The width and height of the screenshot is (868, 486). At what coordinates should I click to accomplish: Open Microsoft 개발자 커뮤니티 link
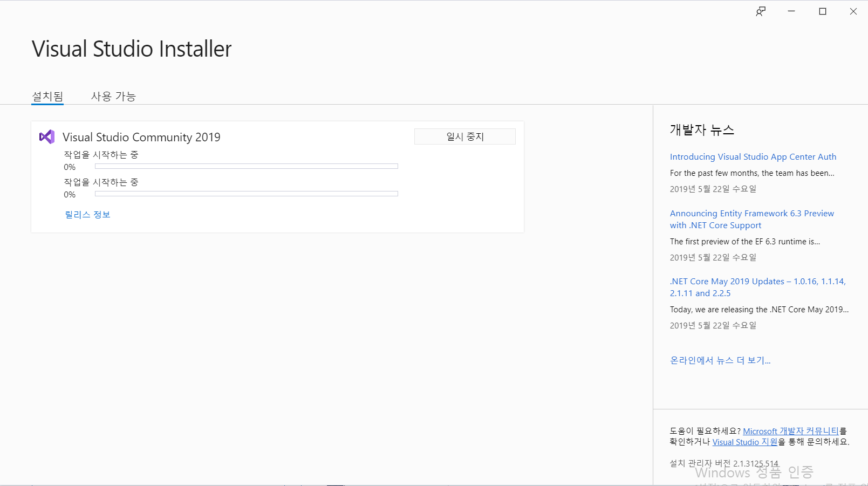[791, 431]
